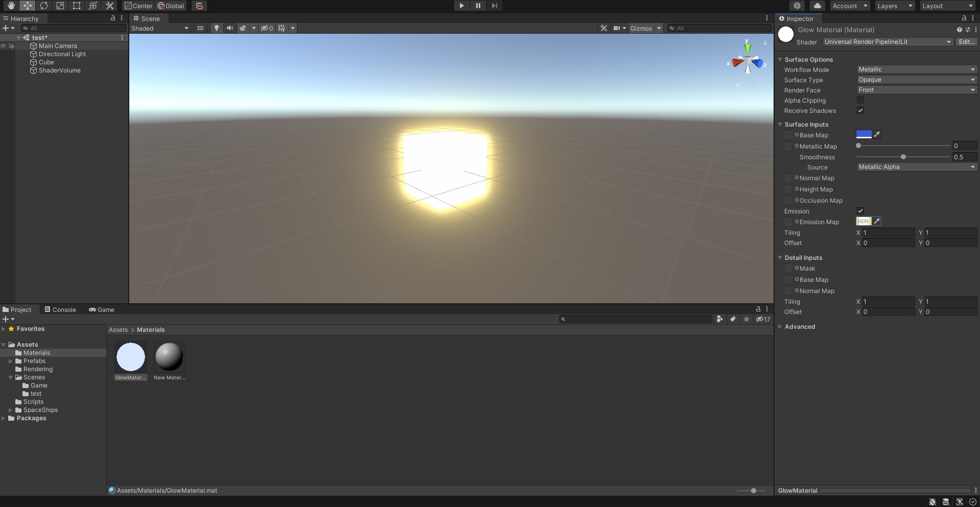Select the GlowMaterial thumbnail in the Project panel
This screenshot has width=980, height=507.
(x=131, y=356)
